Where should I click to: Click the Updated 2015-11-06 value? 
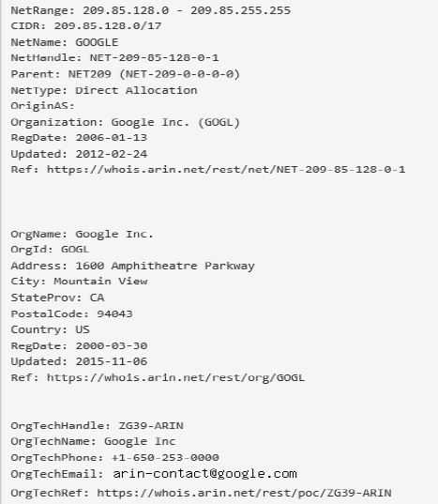(x=112, y=361)
